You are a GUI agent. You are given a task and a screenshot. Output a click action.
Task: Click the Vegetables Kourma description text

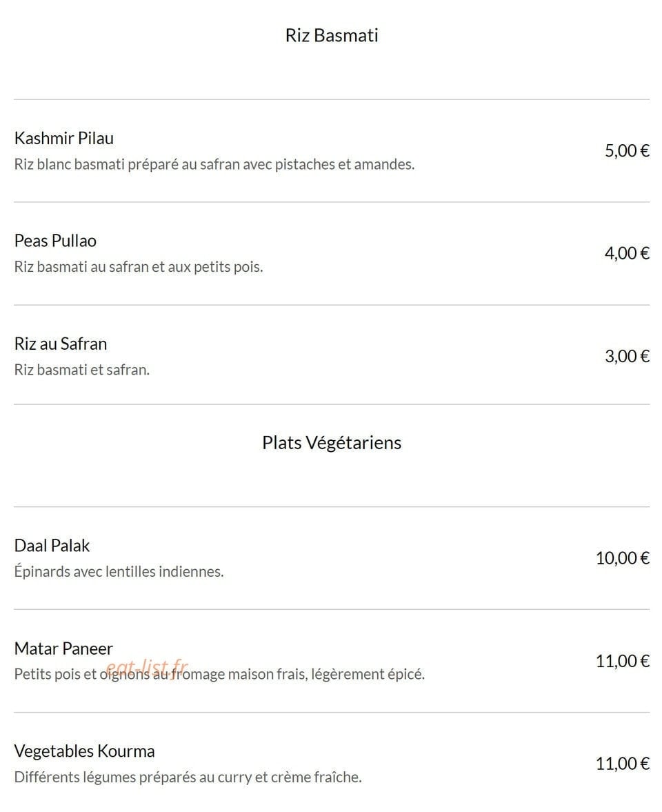tap(188, 777)
